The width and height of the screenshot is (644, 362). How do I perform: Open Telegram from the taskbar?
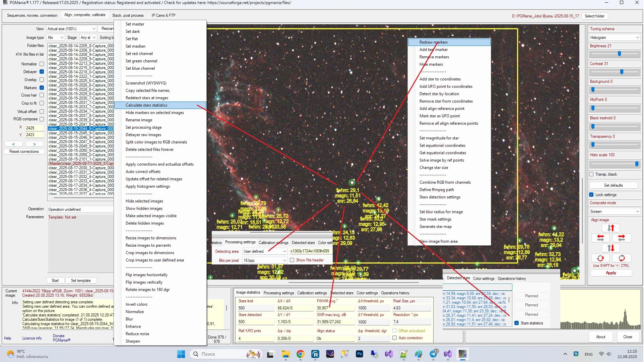[x=433, y=354]
